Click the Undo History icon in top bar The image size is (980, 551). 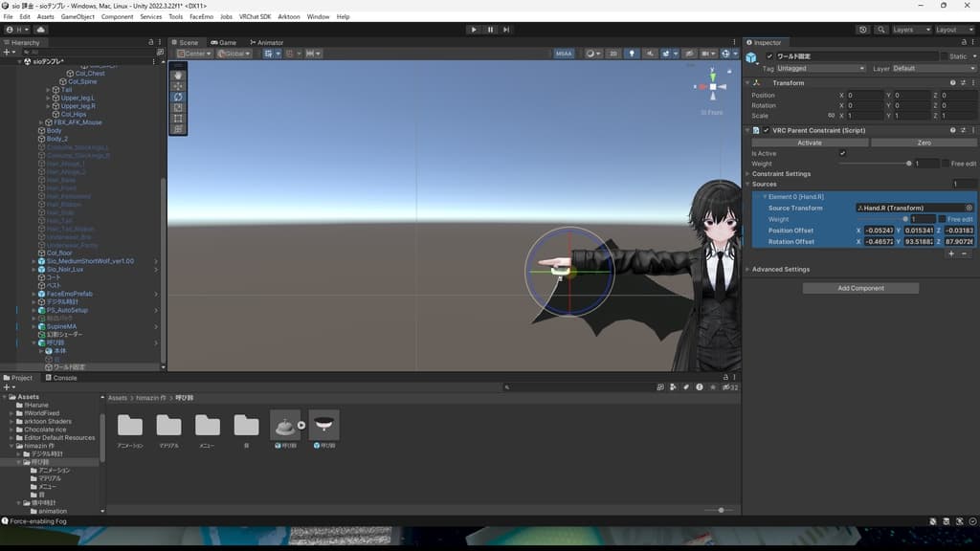click(863, 30)
